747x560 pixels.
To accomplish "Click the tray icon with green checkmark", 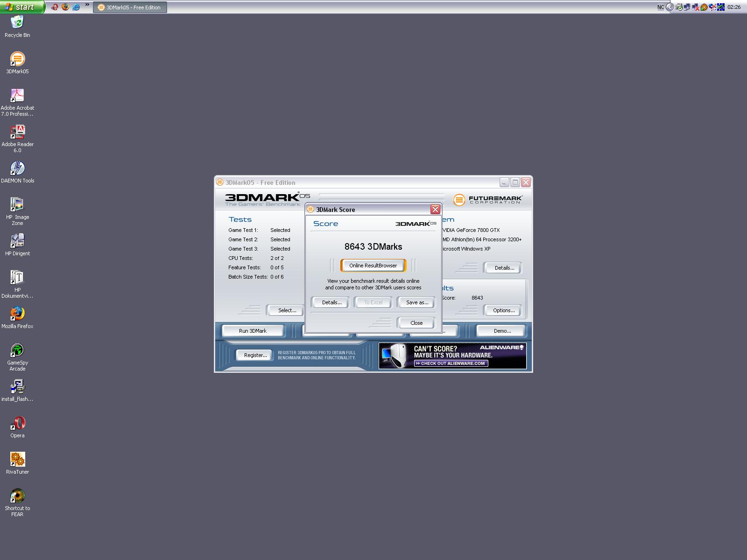I will [x=679, y=7].
